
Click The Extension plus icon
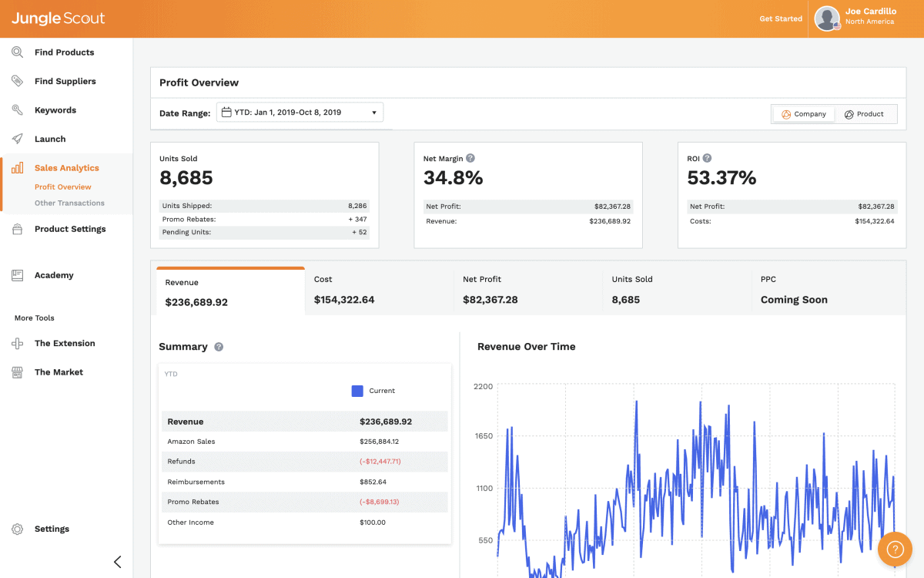click(x=17, y=343)
